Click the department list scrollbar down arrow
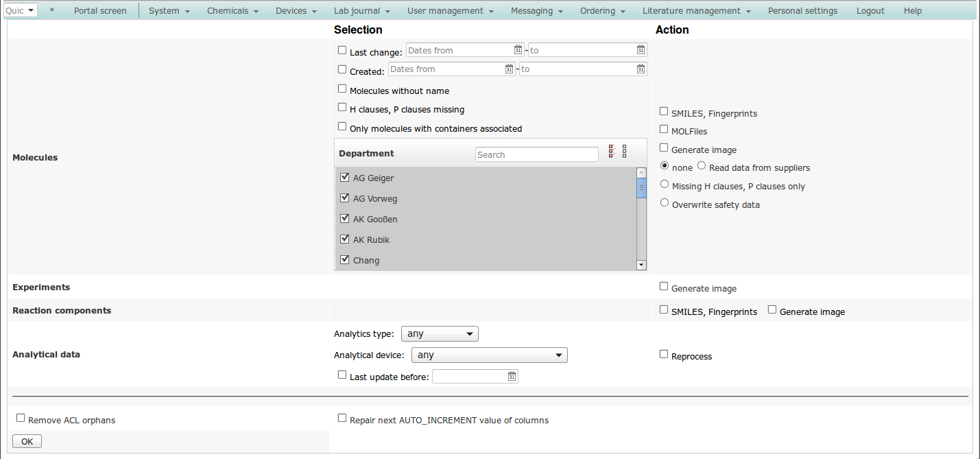This screenshot has height=459, width=980. (x=641, y=264)
